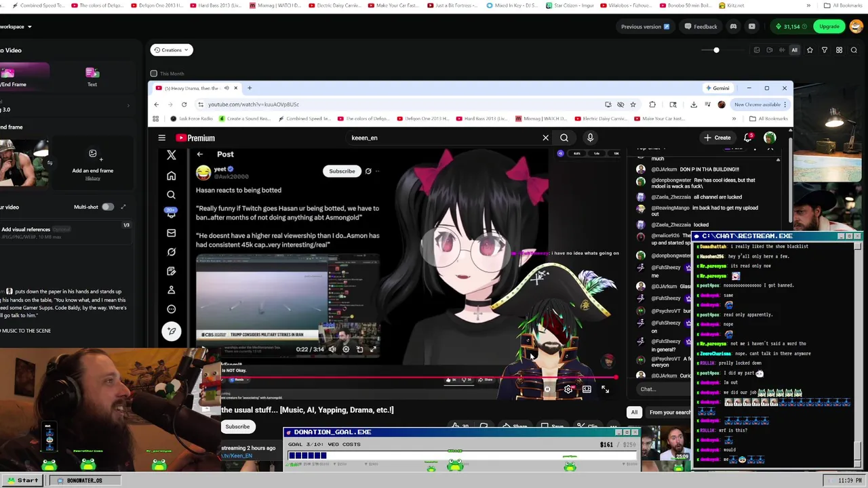
Task: Click the YouTube address bar URL
Action: coord(254,104)
